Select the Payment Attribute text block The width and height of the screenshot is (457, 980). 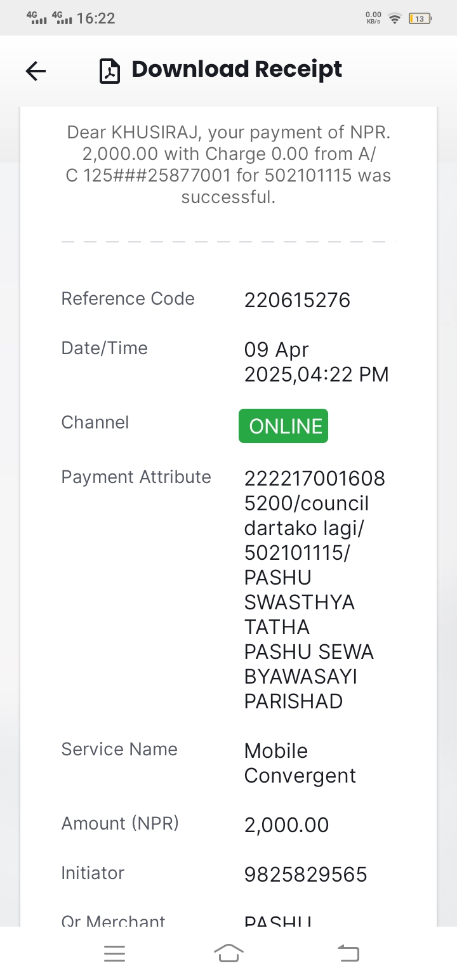[x=315, y=590]
